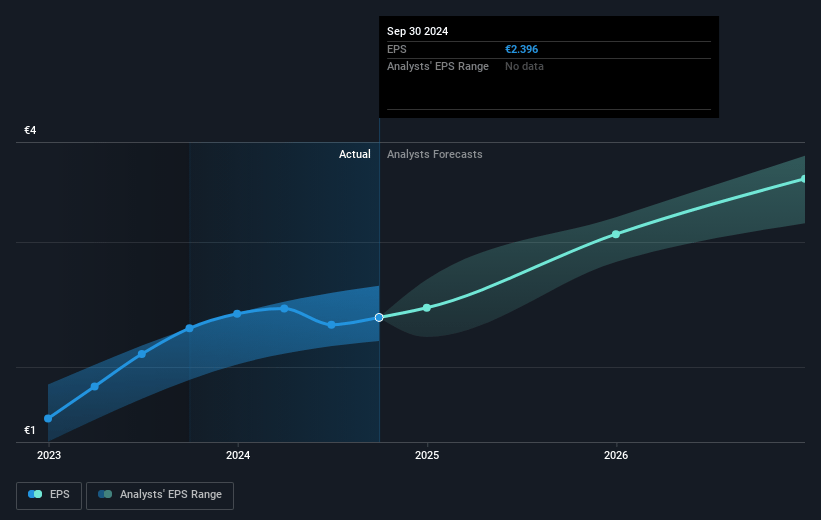Select the first EPS data point at 2023

[x=48, y=418]
